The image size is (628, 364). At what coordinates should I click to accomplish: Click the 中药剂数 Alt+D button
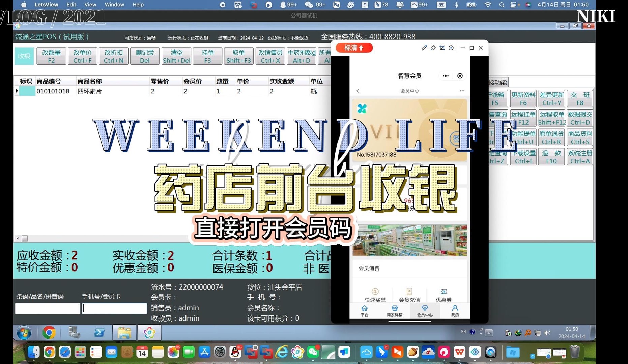pos(302,56)
